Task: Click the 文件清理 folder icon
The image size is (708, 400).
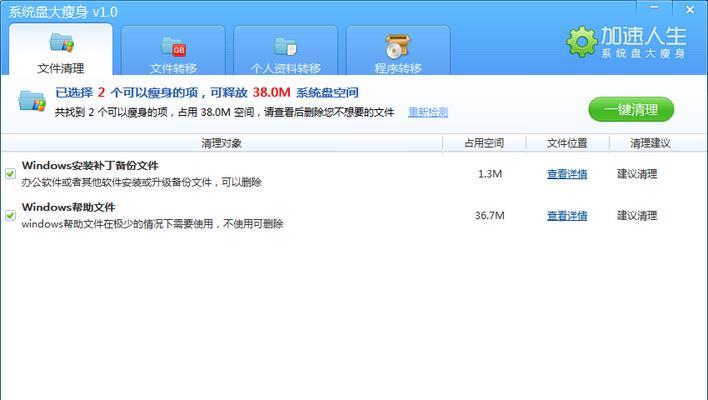Action: point(61,43)
